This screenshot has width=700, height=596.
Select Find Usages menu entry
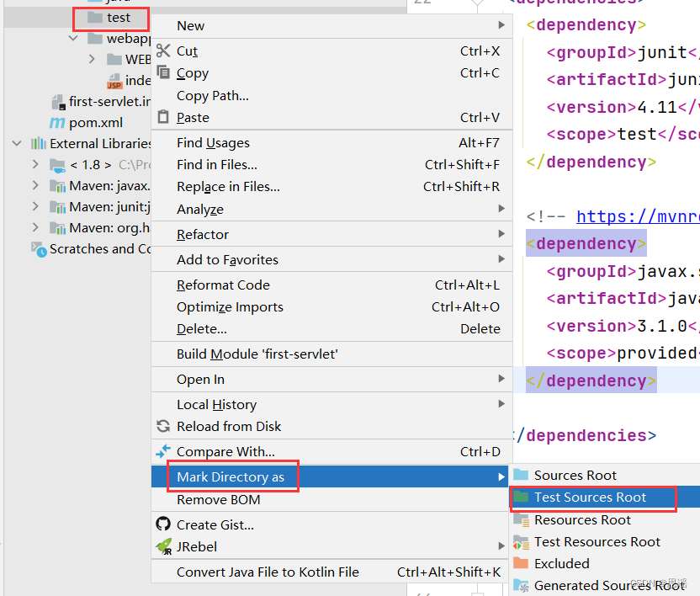[x=331, y=142]
